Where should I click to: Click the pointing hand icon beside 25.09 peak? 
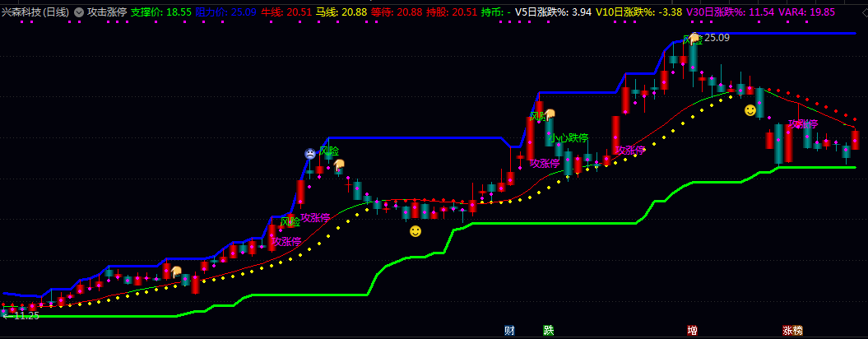(695, 38)
